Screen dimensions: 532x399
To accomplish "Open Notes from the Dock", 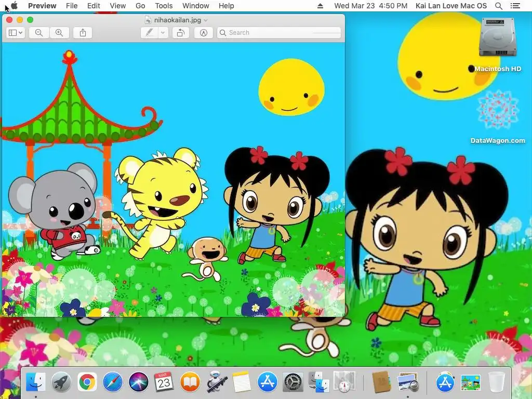I will pos(242,382).
